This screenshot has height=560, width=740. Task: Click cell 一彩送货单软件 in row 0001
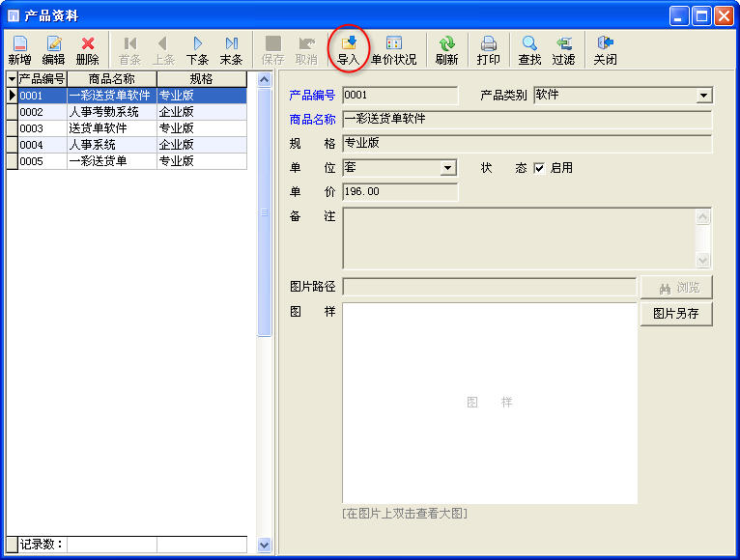[x=112, y=96]
